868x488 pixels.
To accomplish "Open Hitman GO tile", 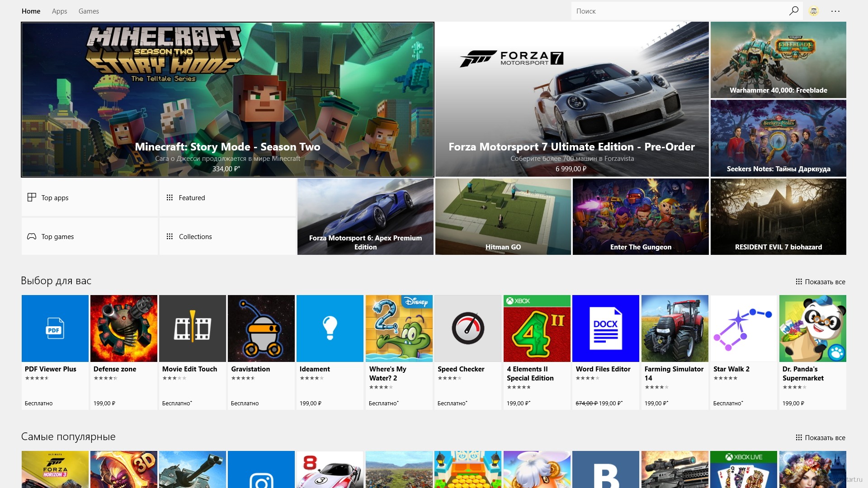I will tap(503, 216).
